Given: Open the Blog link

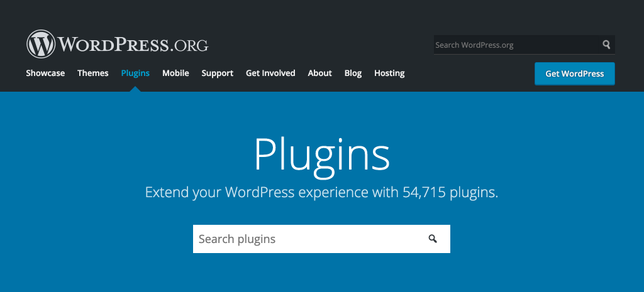Looking at the screenshot, I should pos(353,73).
